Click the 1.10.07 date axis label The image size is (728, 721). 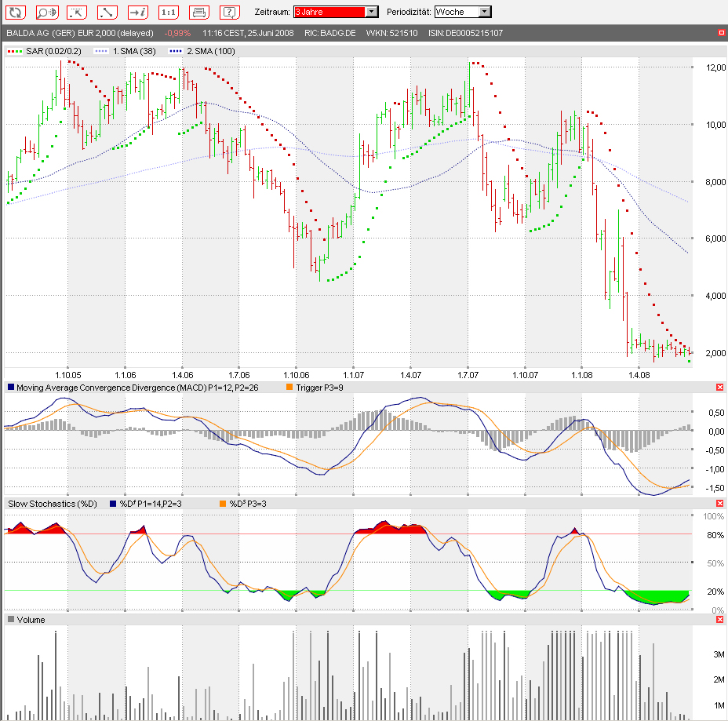pyautogui.click(x=525, y=375)
